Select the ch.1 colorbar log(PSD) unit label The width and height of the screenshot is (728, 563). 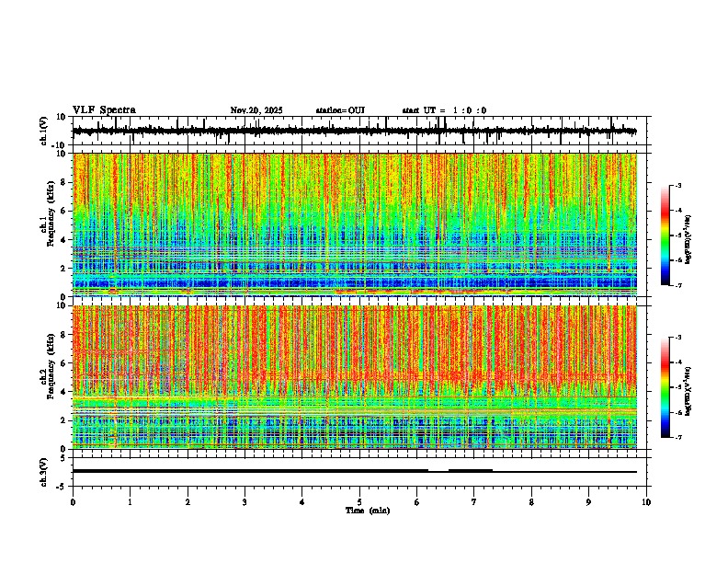(688, 240)
